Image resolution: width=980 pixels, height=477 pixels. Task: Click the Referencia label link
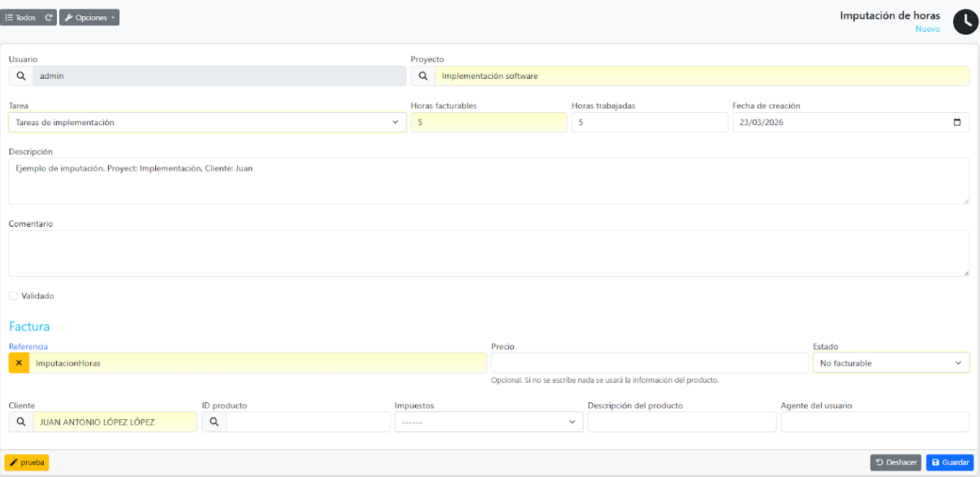click(x=28, y=346)
